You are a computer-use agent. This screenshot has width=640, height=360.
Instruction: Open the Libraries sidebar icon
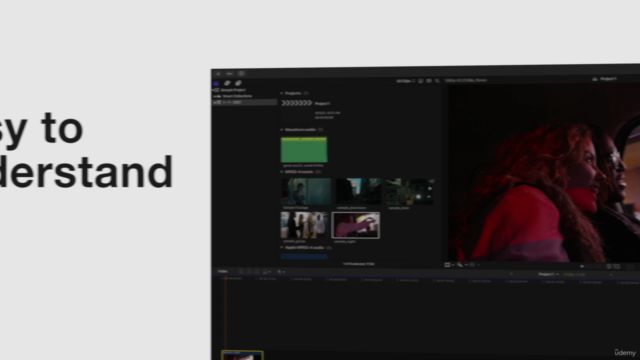pyautogui.click(x=216, y=83)
